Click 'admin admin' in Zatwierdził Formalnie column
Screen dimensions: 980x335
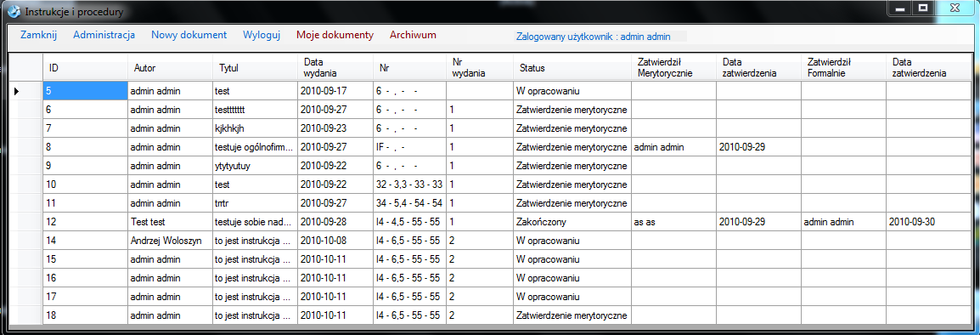843,221
